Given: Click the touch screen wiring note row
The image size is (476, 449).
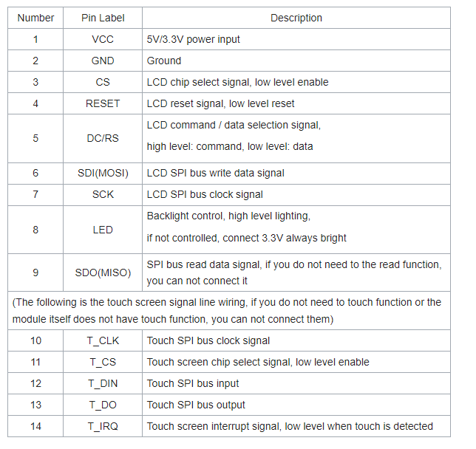Looking at the screenshot, I should (x=228, y=310).
